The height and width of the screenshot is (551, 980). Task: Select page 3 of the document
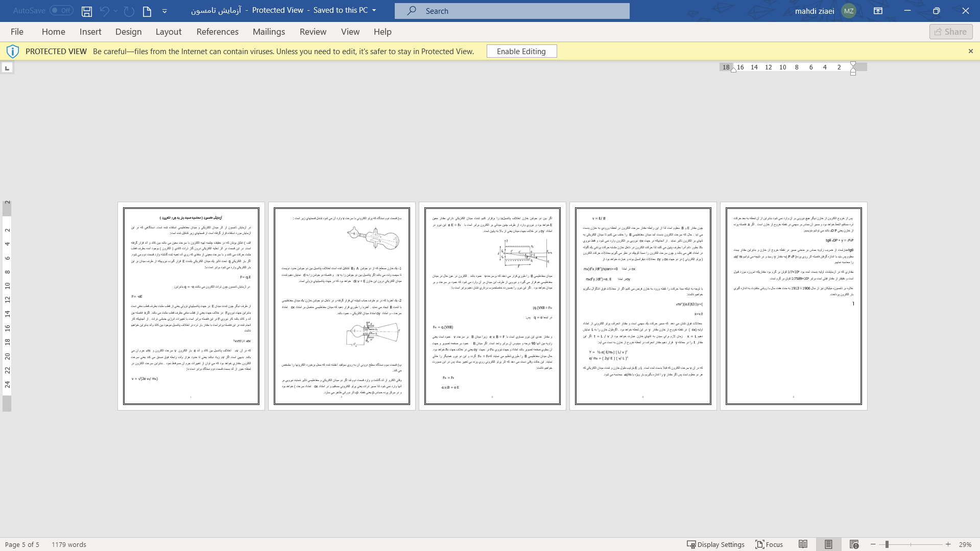pos(492,306)
